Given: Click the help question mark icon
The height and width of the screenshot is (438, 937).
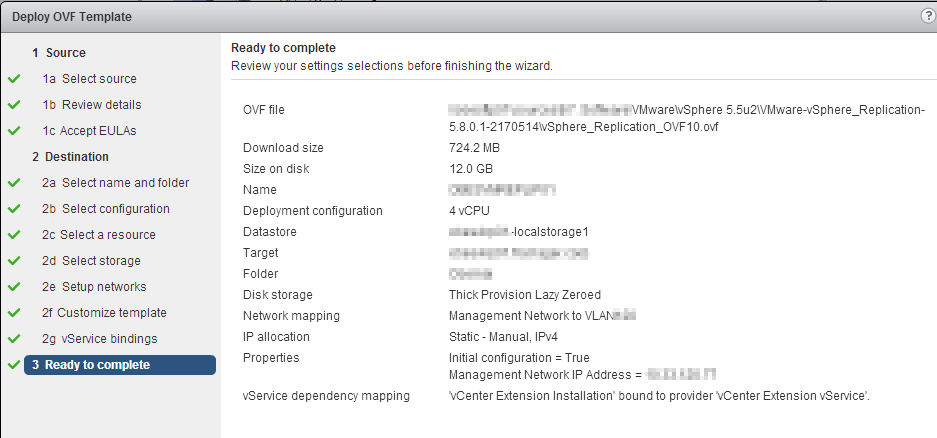Looking at the screenshot, I should click(928, 16).
